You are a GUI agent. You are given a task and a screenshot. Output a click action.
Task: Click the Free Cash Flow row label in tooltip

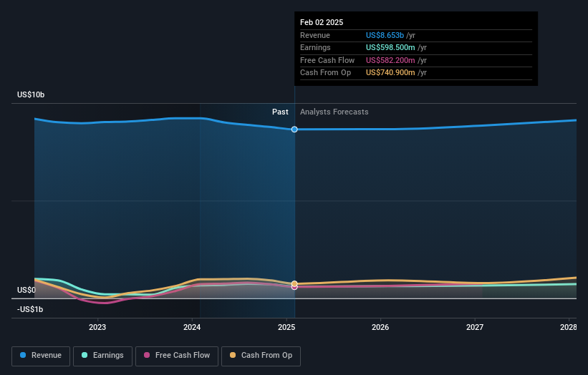pos(327,60)
